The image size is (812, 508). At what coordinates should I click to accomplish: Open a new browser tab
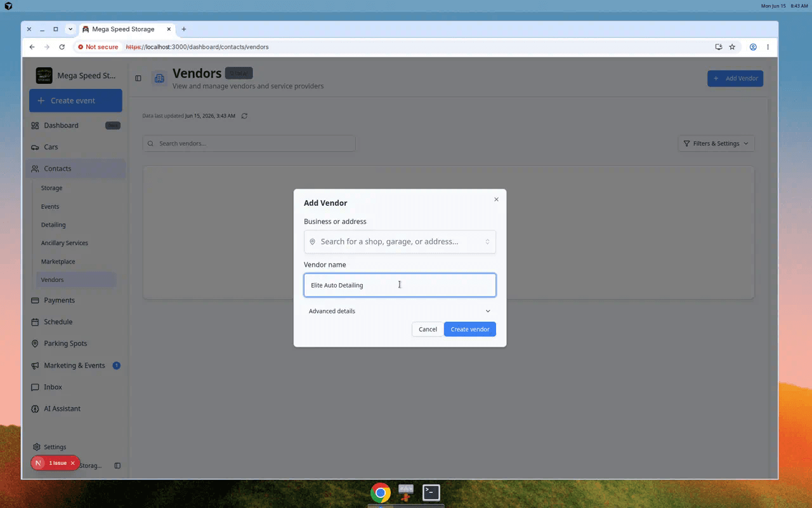point(184,29)
